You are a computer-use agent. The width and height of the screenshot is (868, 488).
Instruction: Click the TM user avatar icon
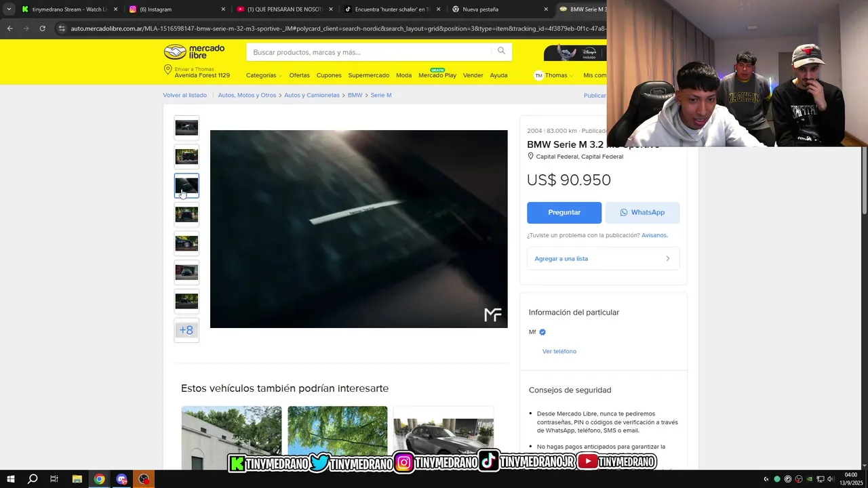coord(538,75)
